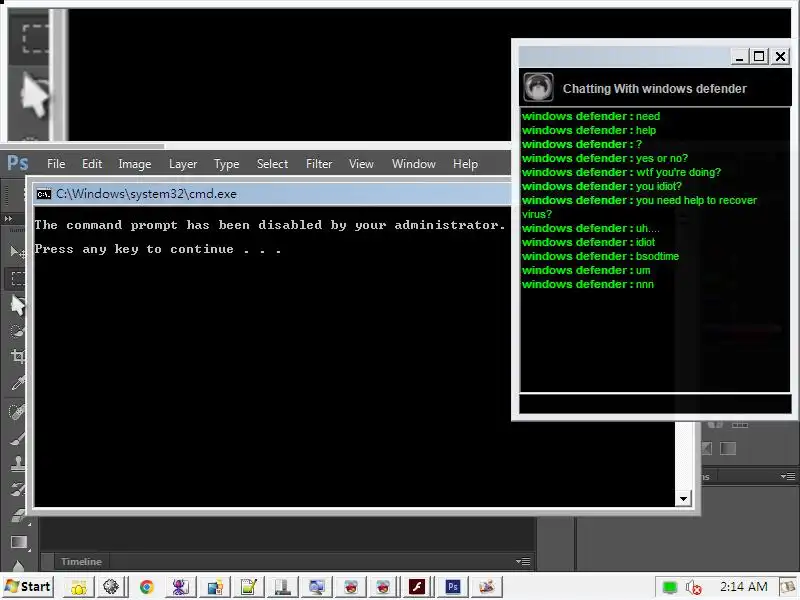This screenshot has height=600, width=800.
Task: Open the Filter menu
Action: click(319, 164)
